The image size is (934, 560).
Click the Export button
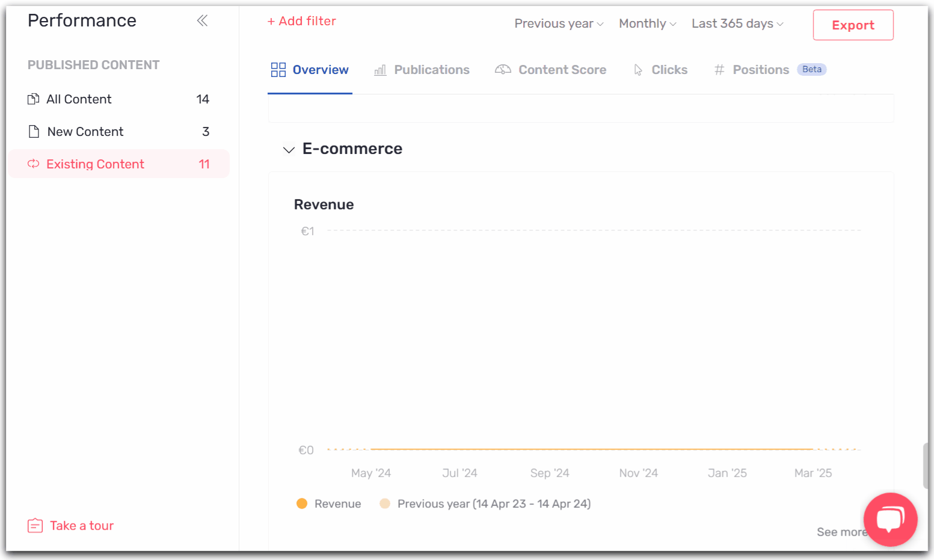(853, 25)
